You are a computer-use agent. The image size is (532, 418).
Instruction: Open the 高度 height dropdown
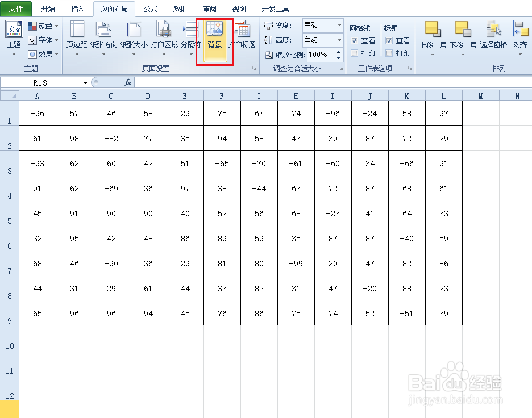339,40
